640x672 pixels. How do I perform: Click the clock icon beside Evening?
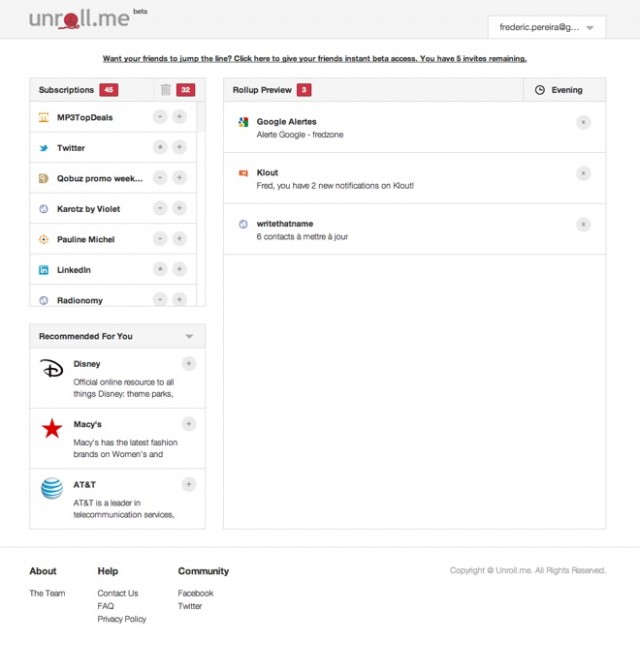(540, 90)
